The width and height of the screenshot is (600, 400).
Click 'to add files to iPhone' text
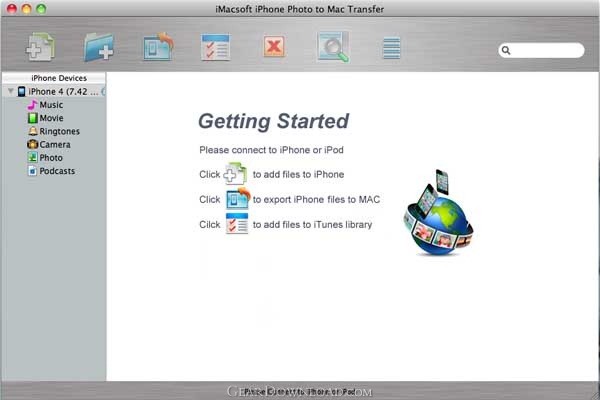(298, 175)
